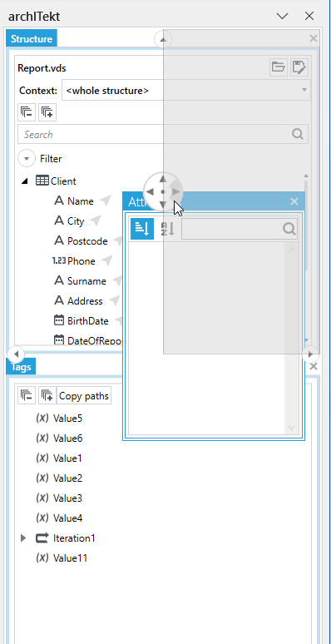Toggle alphabetical sort in attributes panel
Image resolution: width=331 pixels, height=644 pixels.
tap(167, 229)
